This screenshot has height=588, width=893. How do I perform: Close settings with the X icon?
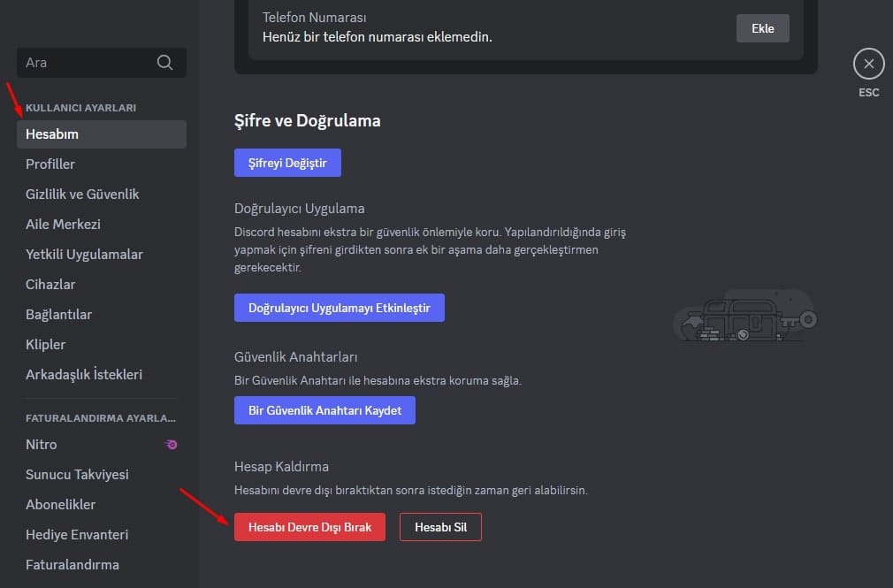868,65
